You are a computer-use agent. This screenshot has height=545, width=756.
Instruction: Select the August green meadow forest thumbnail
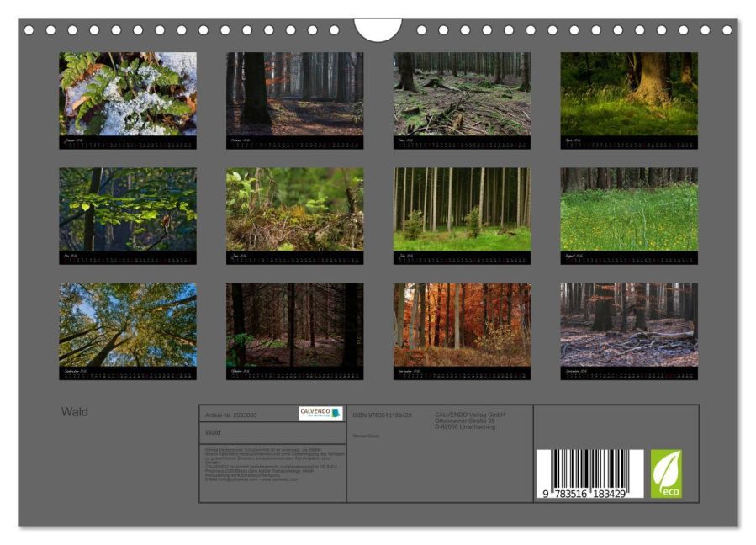click(x=629, y=209)
